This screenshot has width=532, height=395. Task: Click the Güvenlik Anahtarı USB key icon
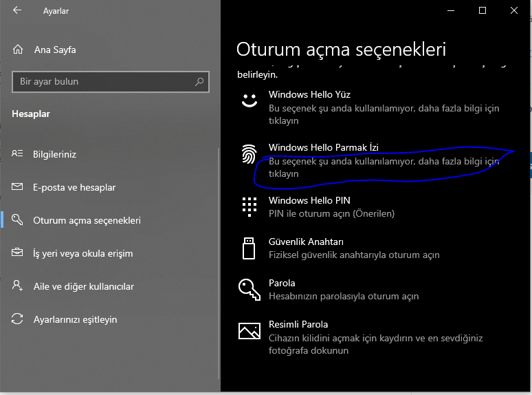pos(249,248)
